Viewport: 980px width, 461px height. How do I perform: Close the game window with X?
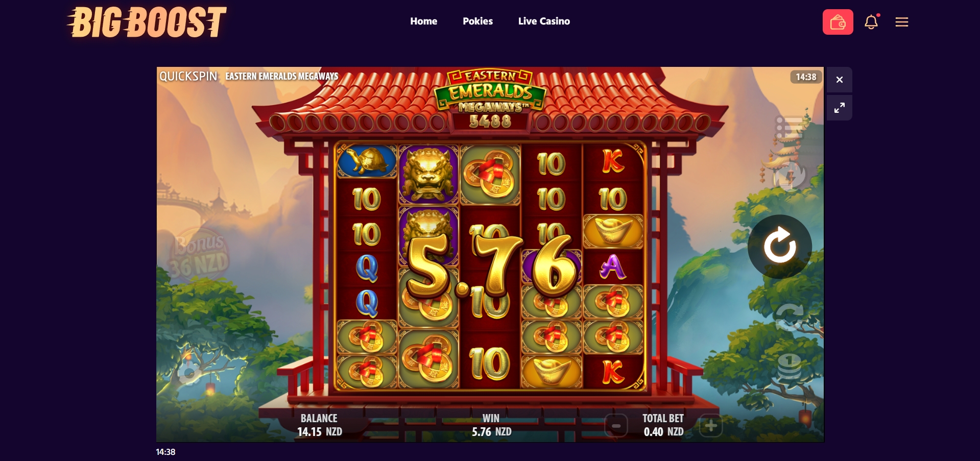coord(840,80)
